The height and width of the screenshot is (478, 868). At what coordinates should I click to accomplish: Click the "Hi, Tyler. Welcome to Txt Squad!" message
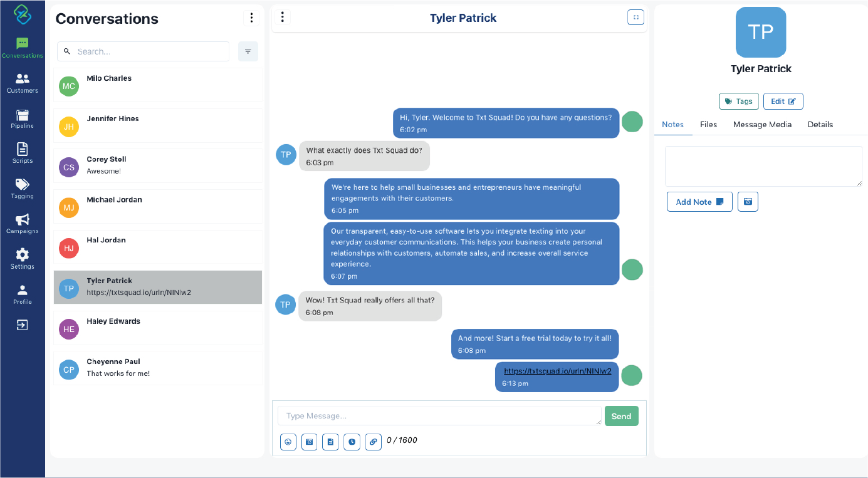[506, 123]
